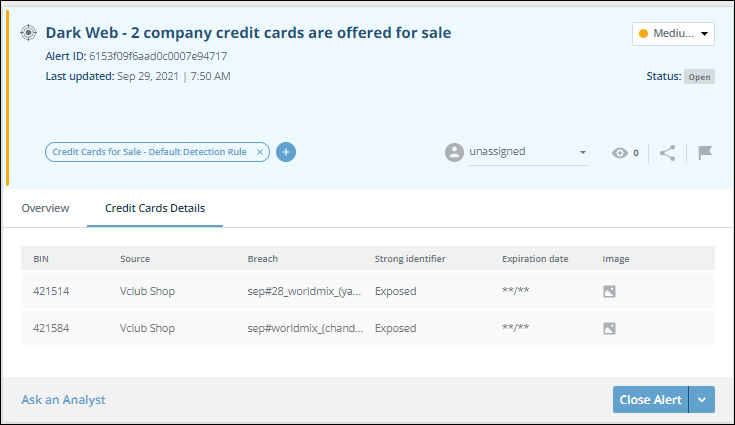Click the eye watchers icon

pos(620,153)
